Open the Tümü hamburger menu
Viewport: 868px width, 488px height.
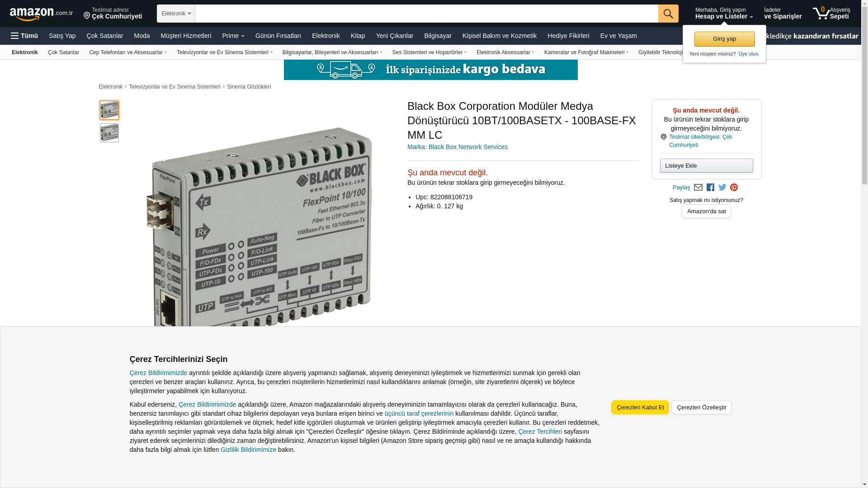(x=24, y=36)
